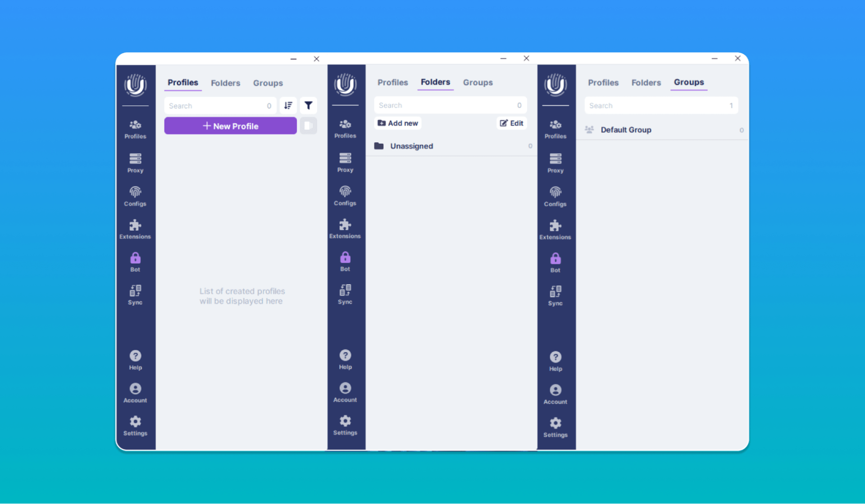
Task: Switch to Groups tab in the left window
Action: (x=268, y=83)
